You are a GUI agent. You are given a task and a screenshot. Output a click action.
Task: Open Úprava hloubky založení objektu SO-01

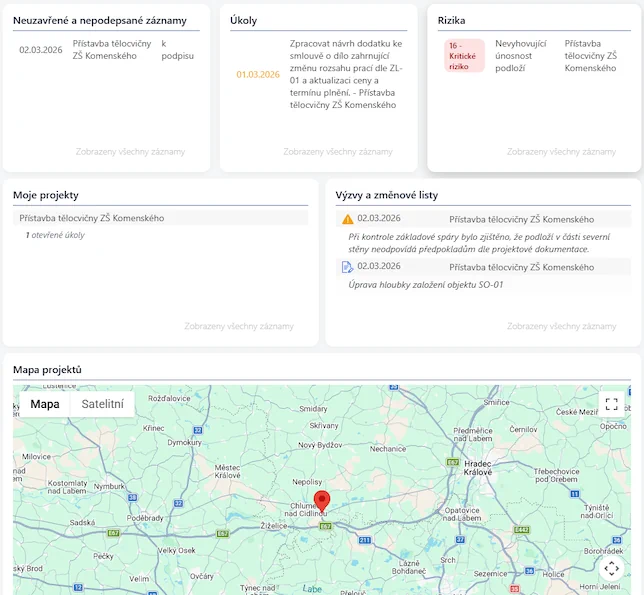coord(425,285)
